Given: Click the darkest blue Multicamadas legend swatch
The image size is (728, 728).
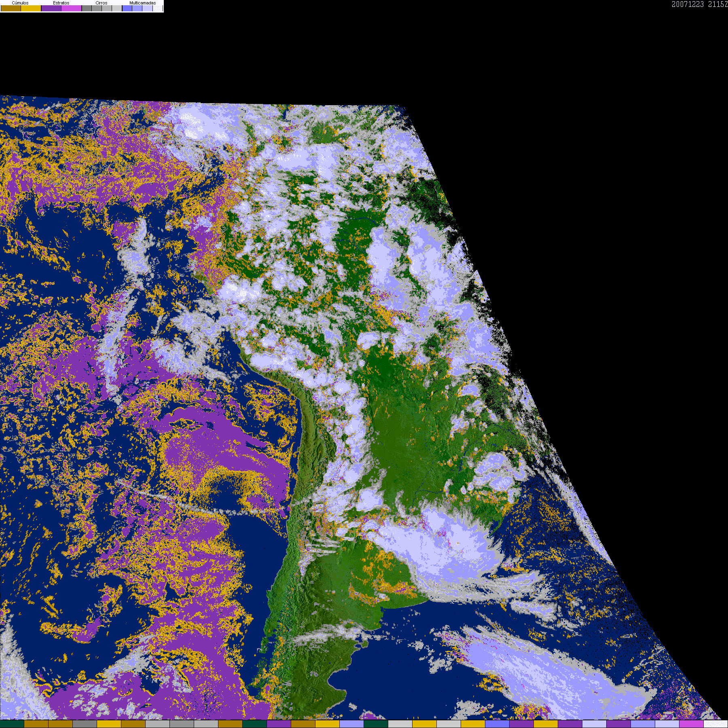Looking at the screenshot, I should [127, 8].
